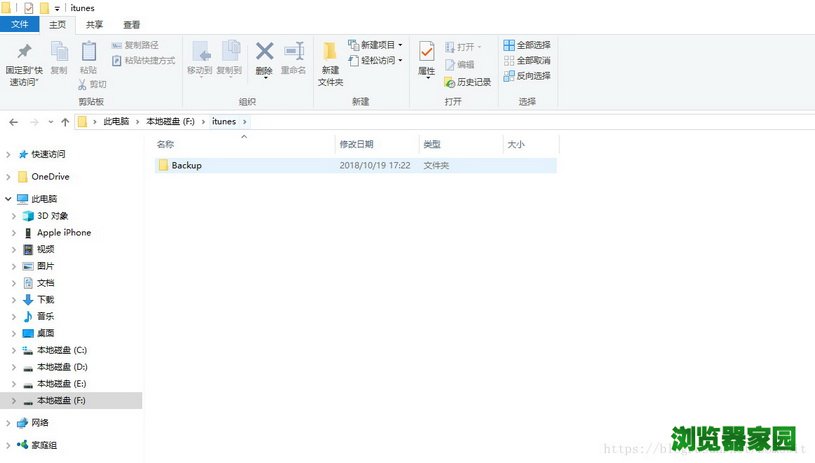Open the Easy access (轻松访问) dropdown

click(x=376, y=60)
